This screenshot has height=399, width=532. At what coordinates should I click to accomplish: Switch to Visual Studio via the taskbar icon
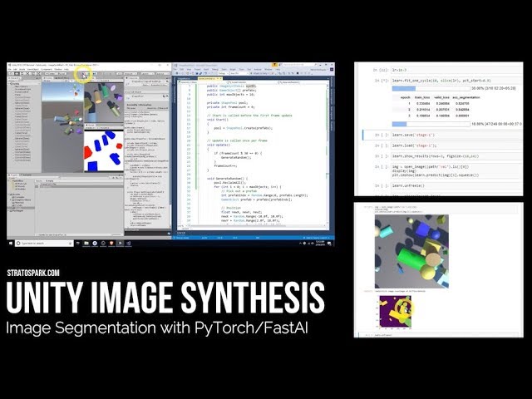coord(128,244)
